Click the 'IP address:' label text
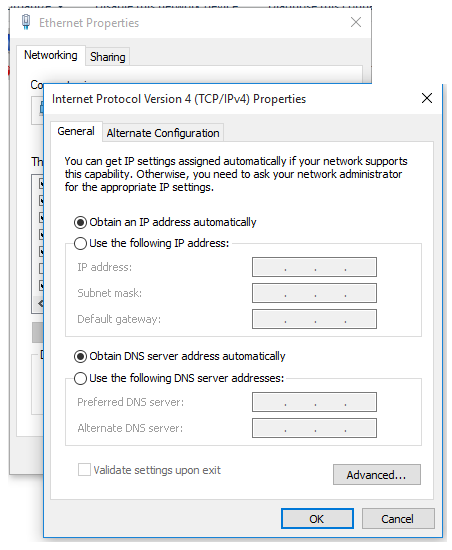Screen dimensions: 452x550 104,267
